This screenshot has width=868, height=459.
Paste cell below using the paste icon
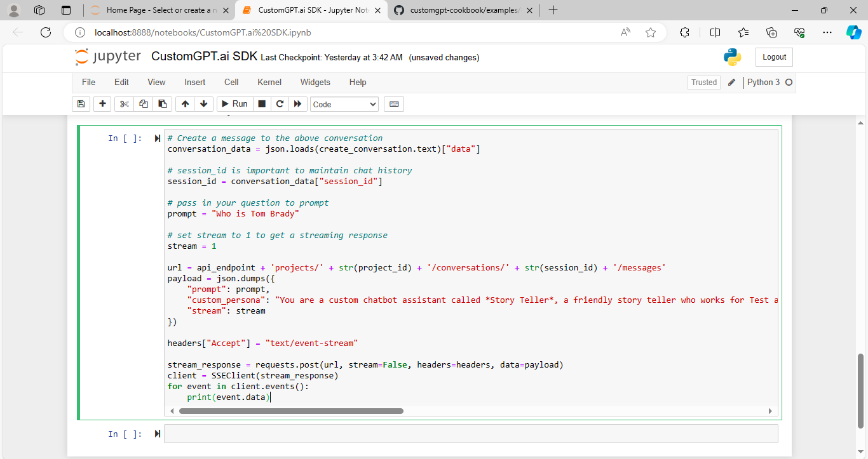[162, 103]
